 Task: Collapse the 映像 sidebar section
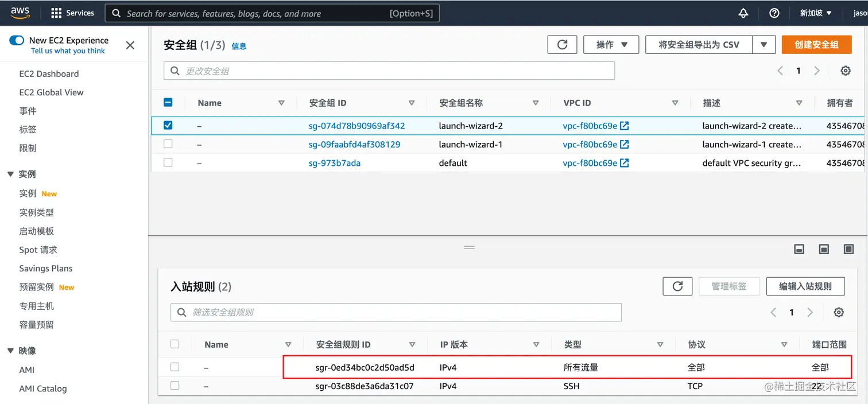pos(10,351)
